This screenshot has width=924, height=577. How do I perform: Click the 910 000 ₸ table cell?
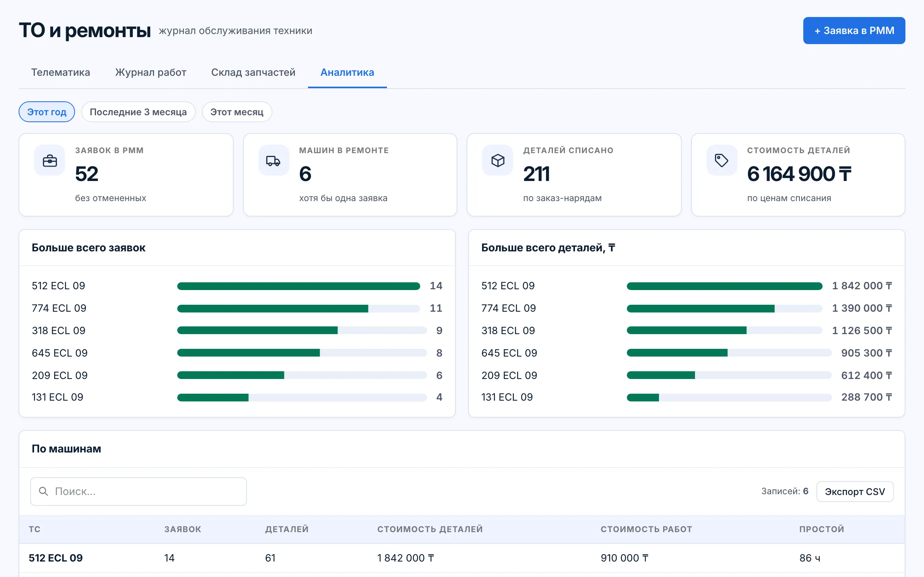[625, 558]
